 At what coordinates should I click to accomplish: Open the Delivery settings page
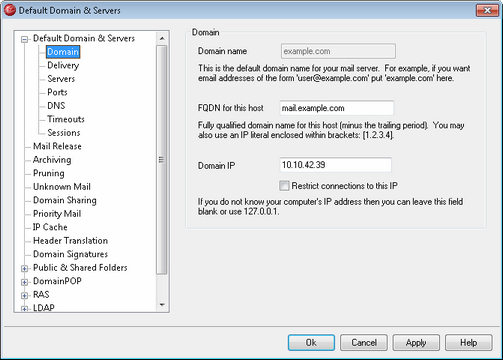click(x=63, y=65)
